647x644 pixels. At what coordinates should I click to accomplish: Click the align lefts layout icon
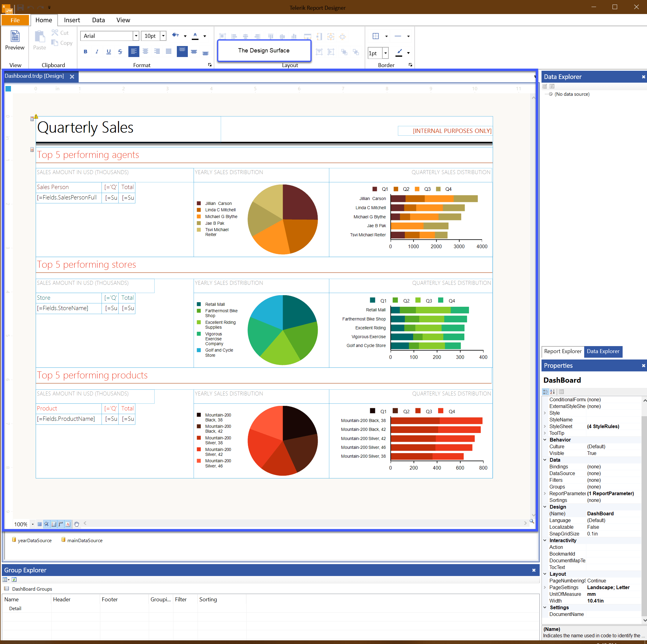[x=234, y=36]
